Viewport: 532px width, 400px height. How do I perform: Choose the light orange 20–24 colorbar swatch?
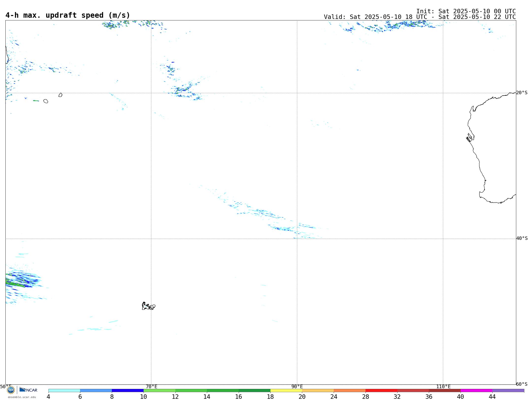pos(318,390)
